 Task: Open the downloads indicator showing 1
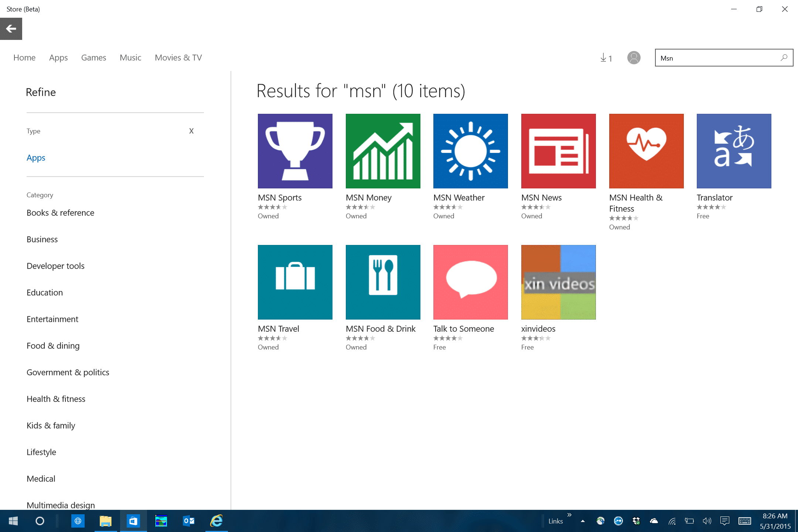606,58
